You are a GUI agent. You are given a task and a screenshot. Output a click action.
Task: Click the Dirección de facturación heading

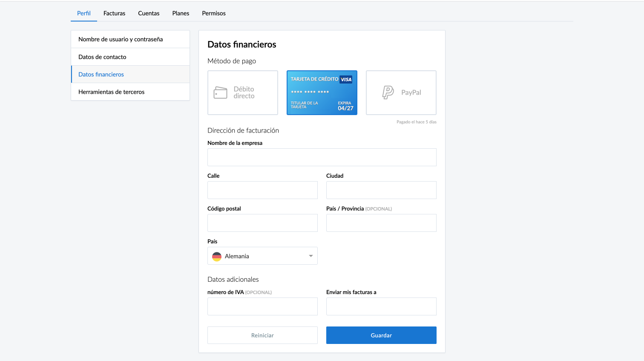tap(243, 130)
